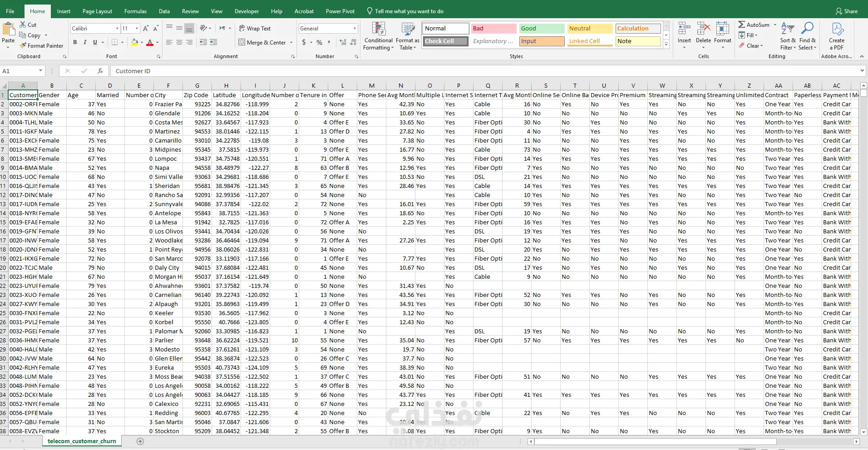This screenshot has width=868, height=450.
Task: Click the Borders icon in Font group
Action: [x=114, y=42]
